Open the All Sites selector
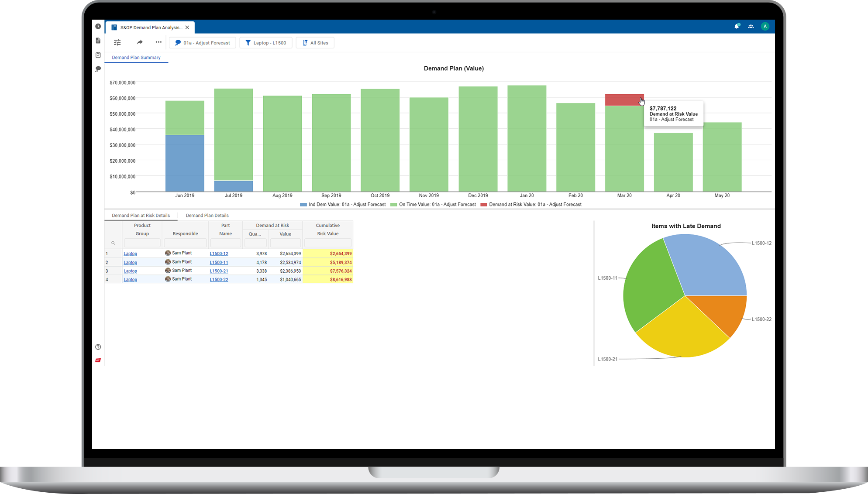 (315, 42)
